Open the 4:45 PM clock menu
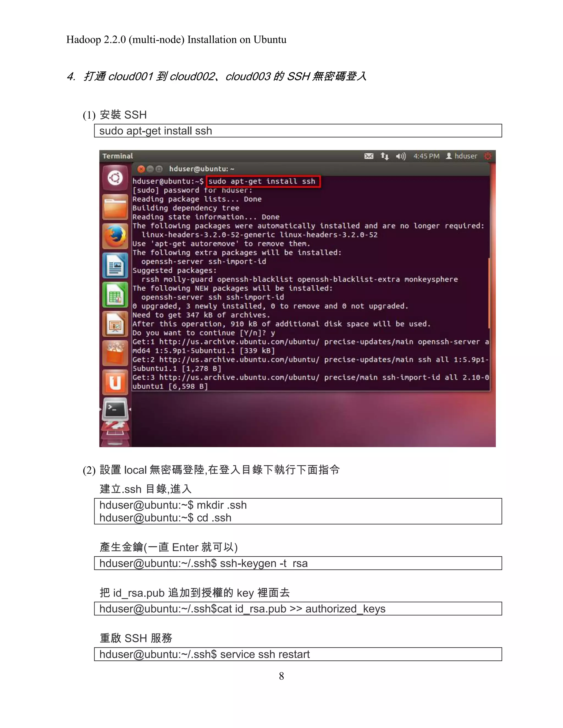563x728 pixels. (x=426, y=156)
